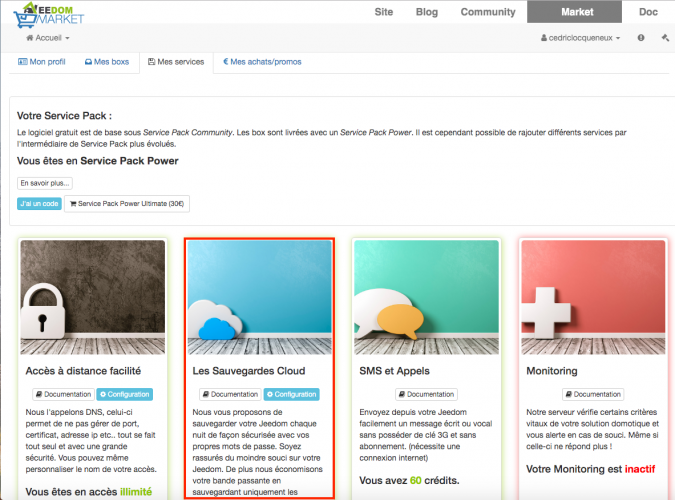Open Documentation for Monitoring

pos(593,394)
